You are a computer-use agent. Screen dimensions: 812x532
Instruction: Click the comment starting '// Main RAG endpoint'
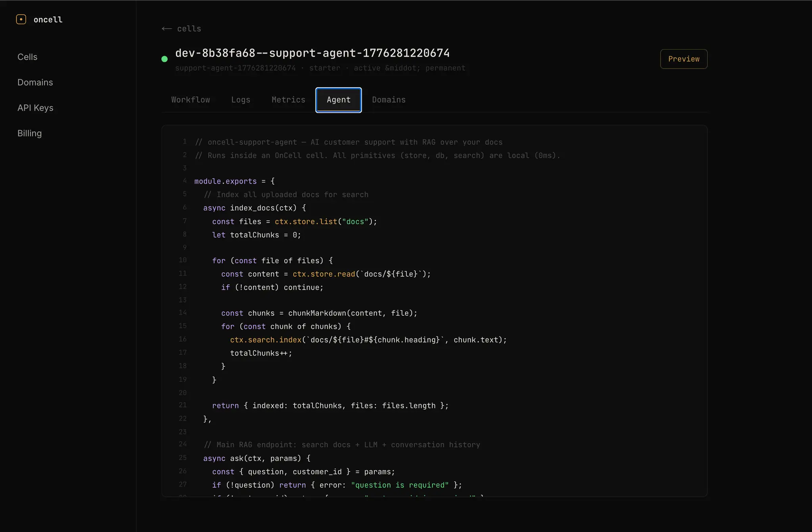click(x=342, y=445)
